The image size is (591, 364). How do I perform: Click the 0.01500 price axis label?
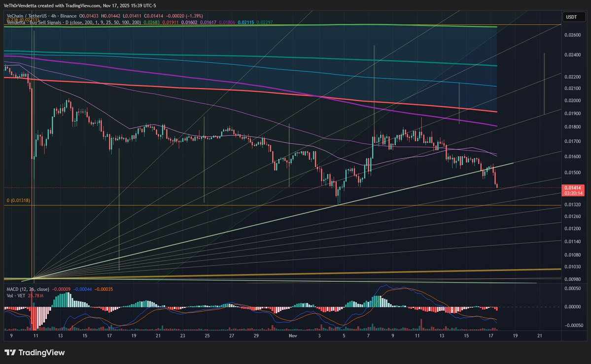tap(572, 173)
